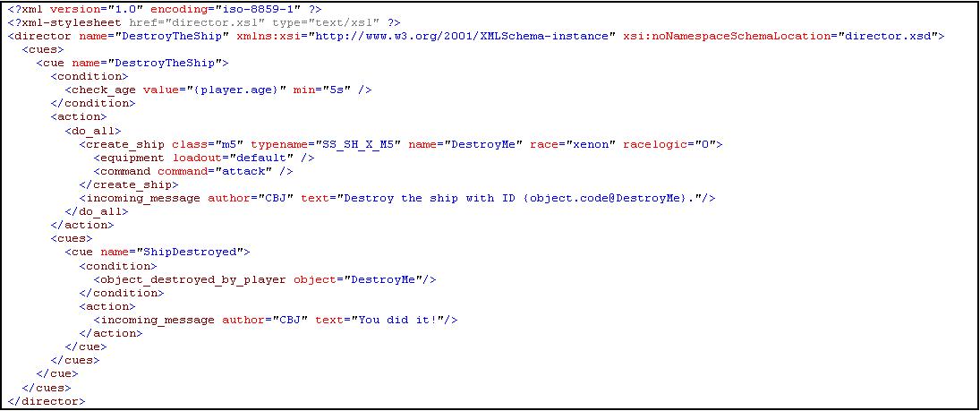Select the typename "SS_SH_X_M5" value
This screenshot has width=980, height=411.
click(356, 144)
